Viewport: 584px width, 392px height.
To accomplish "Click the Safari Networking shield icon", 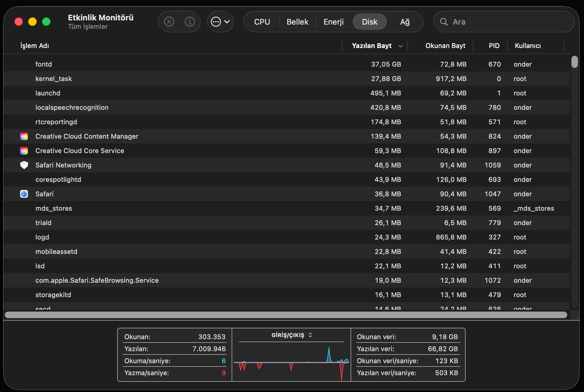I will coord(24,165).
